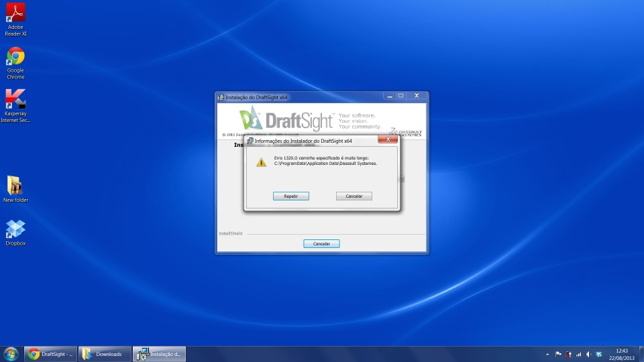Close the Instalação do DraftSight x64 window
This screenshot has height=362, width=644.
(x=417, y=96)
